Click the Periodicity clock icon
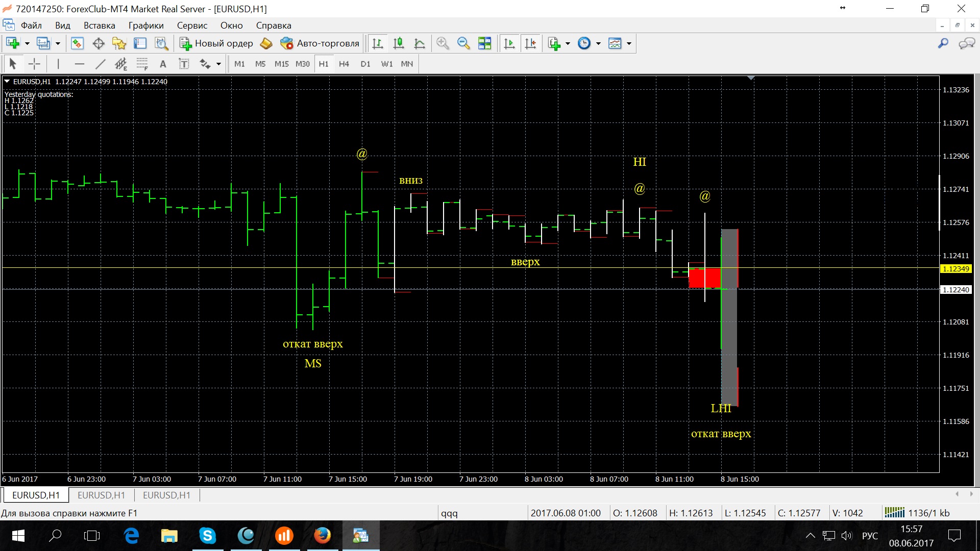980x551 pixels. [x=584, y=43]
